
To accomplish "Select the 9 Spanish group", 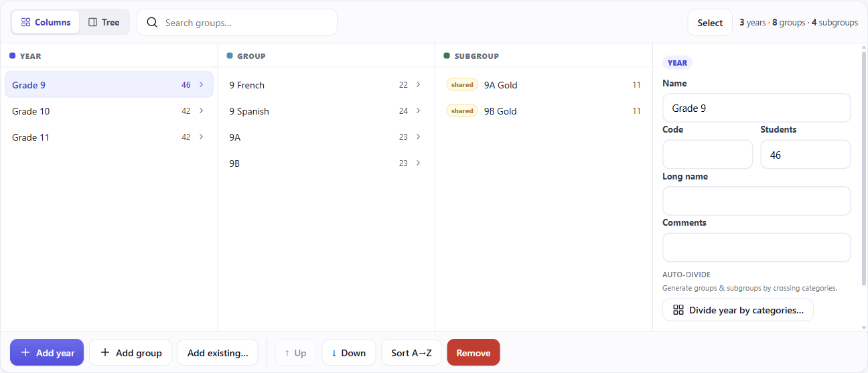I will [x=326, y=111].
